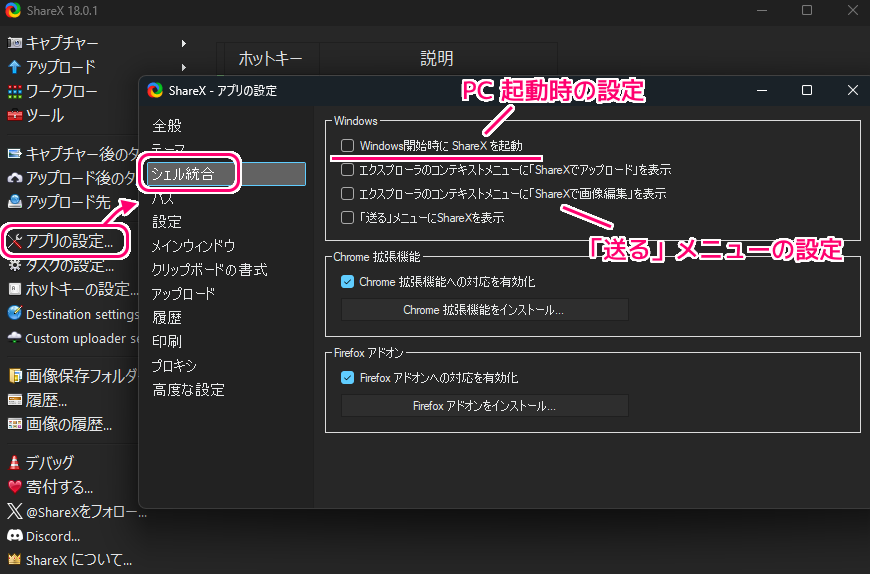
Task: Check 「送る」メニューにShareXを表示
Action: (347, 217)
